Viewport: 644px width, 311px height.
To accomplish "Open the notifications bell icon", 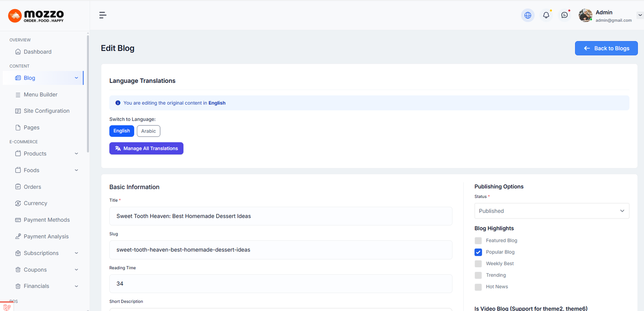I will tap(546, 15).
